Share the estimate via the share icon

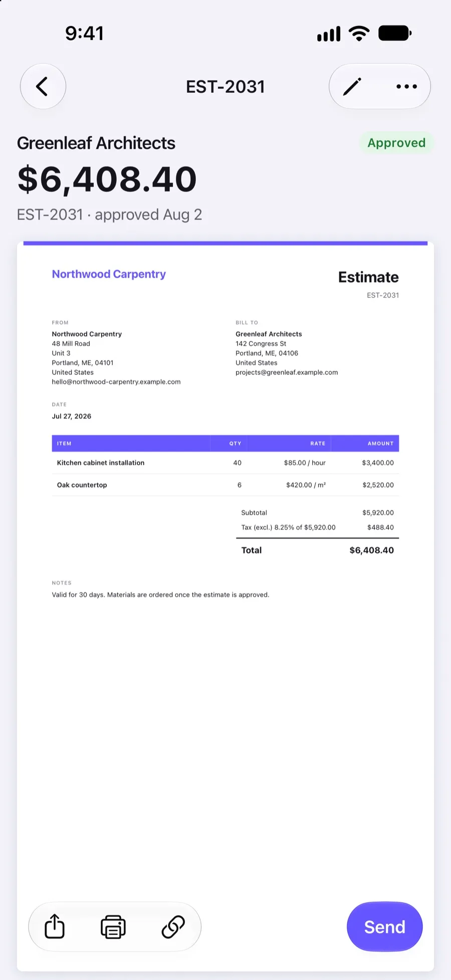coord(55,926)
